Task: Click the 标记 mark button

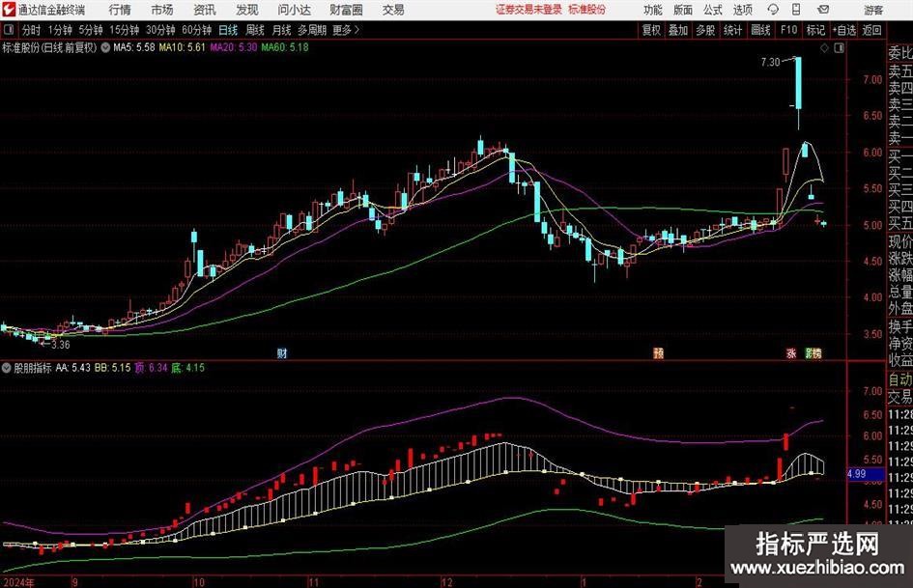Action: pos(815,30)
